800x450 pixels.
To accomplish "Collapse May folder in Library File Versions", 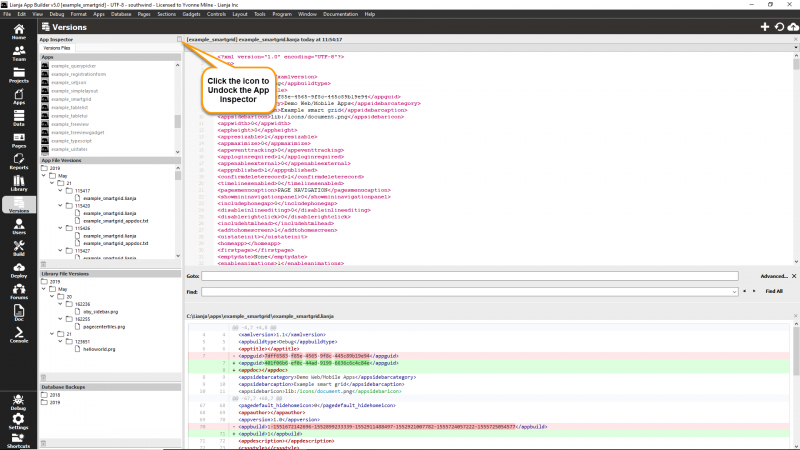I will click(x=44, y=289).
